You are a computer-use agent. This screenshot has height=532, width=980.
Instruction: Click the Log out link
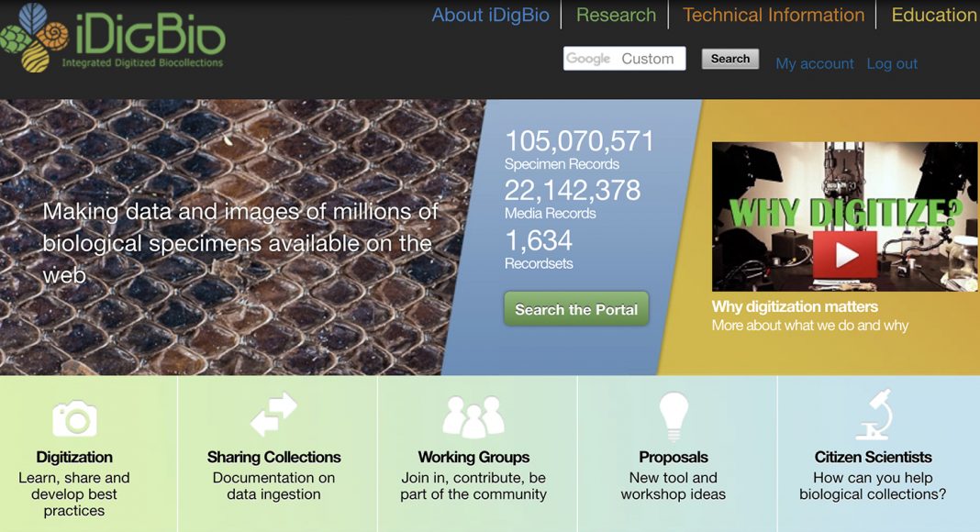[x=892, y=63]
